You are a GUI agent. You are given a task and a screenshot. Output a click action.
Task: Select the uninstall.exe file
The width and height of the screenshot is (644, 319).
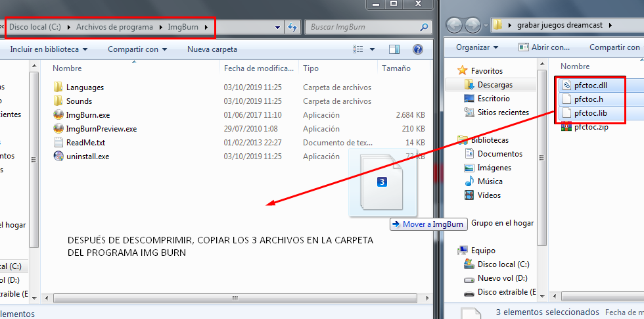point(87,156)
